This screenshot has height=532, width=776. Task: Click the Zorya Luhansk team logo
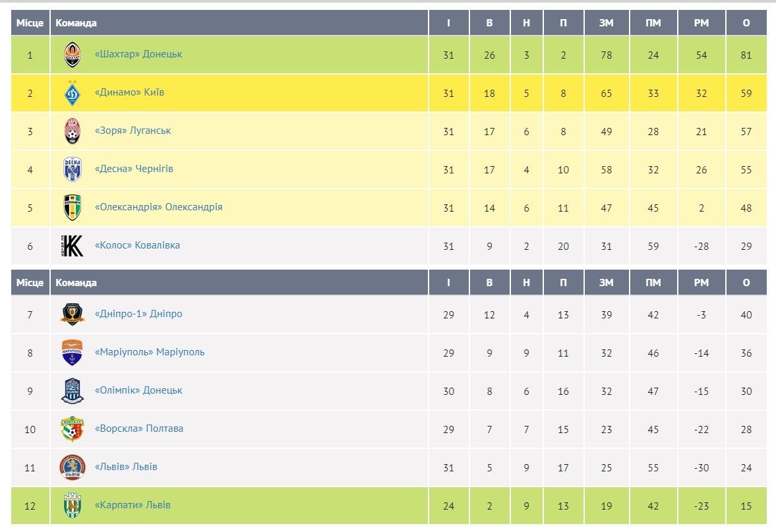coord(73,131)
